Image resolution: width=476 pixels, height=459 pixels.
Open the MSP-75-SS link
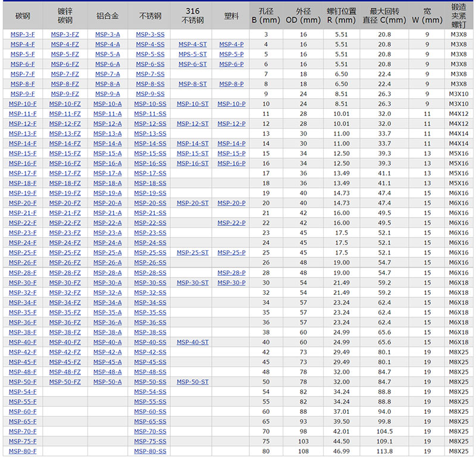point(150,441)
